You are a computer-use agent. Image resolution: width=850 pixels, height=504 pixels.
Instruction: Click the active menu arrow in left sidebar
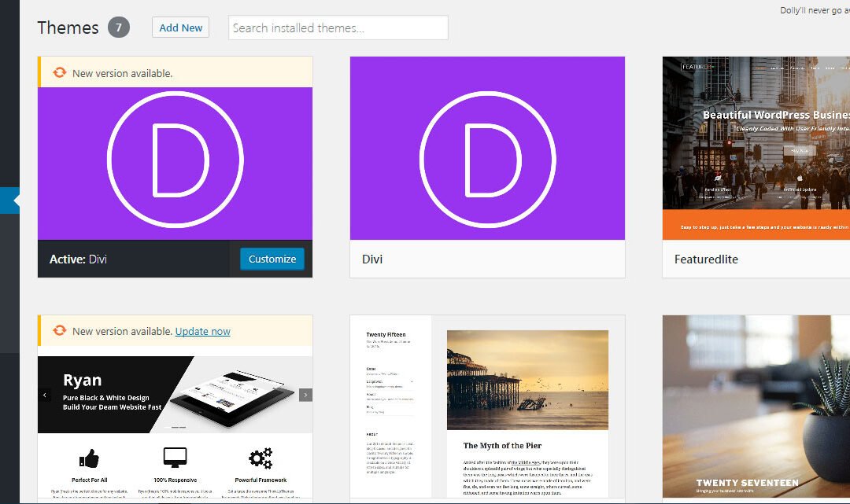(11, 200)
